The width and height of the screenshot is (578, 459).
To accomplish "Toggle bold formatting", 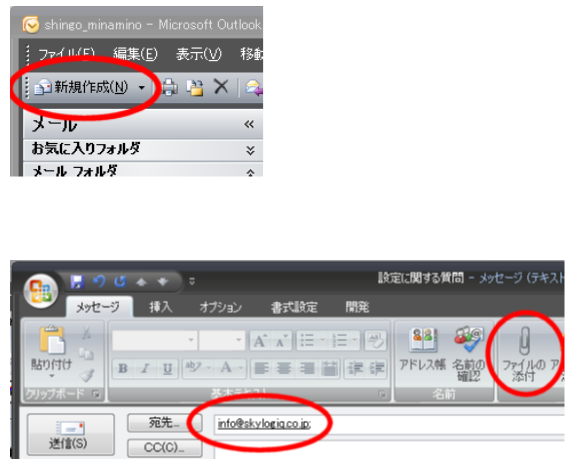I will pos(123,368).
